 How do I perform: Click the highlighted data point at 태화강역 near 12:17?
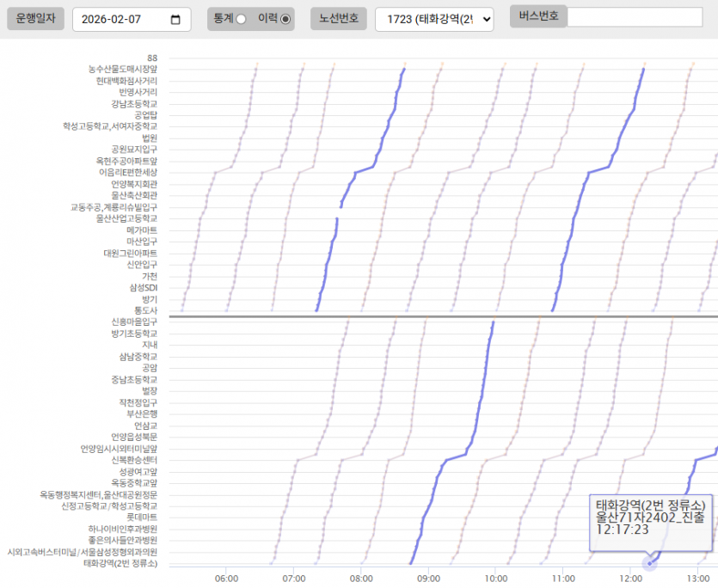(x=650, y=563)
